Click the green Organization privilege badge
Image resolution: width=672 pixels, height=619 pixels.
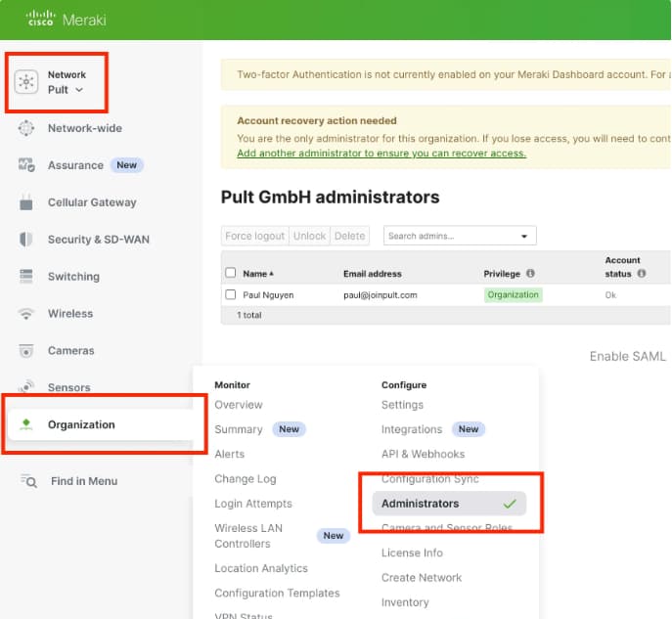pyautogui.click(x=513, y=294)
